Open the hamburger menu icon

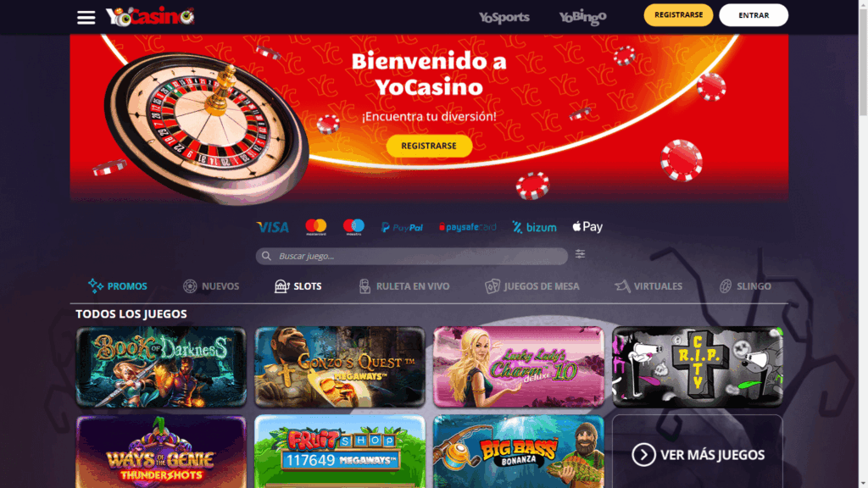tap(86, 18)
